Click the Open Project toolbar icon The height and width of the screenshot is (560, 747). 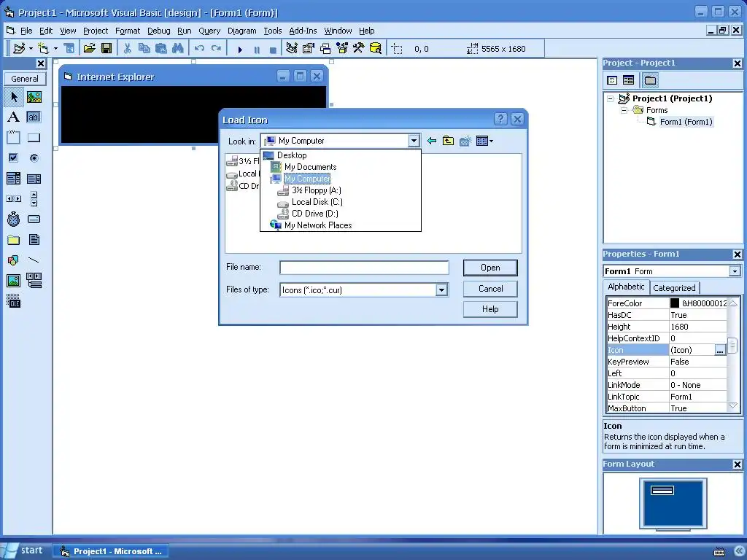click(x=89, y=49)
